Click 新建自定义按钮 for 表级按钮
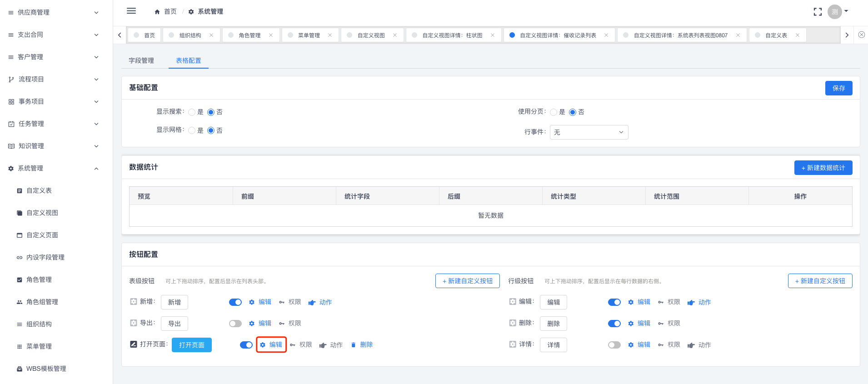This screenshot has height=384, width=868. (x=468, y=281)
